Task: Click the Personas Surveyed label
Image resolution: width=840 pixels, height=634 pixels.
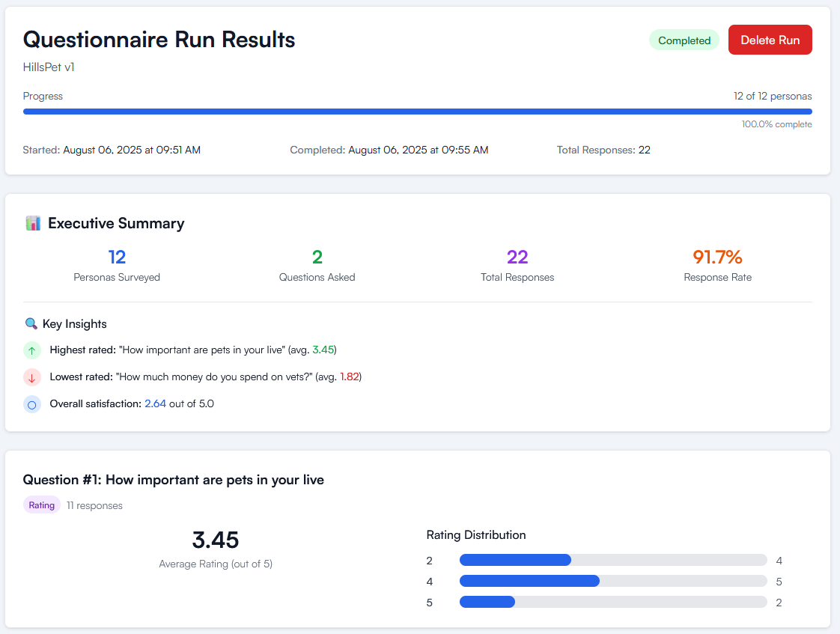Action: pos(117,278)
